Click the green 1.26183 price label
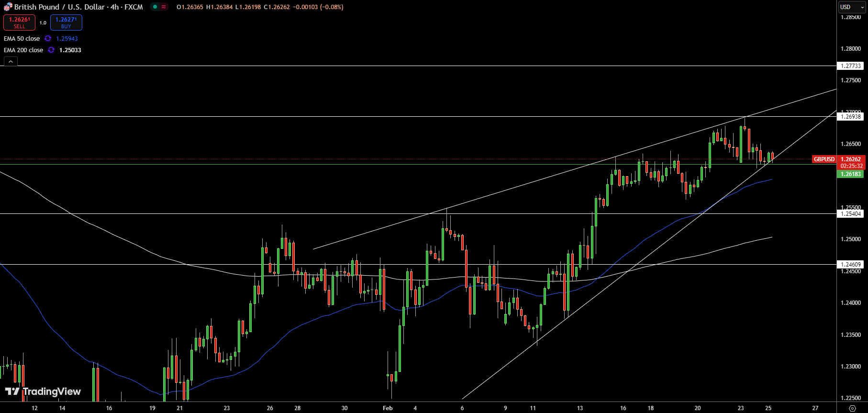Screen dimensions: 868x413 (x=851, y=174)
